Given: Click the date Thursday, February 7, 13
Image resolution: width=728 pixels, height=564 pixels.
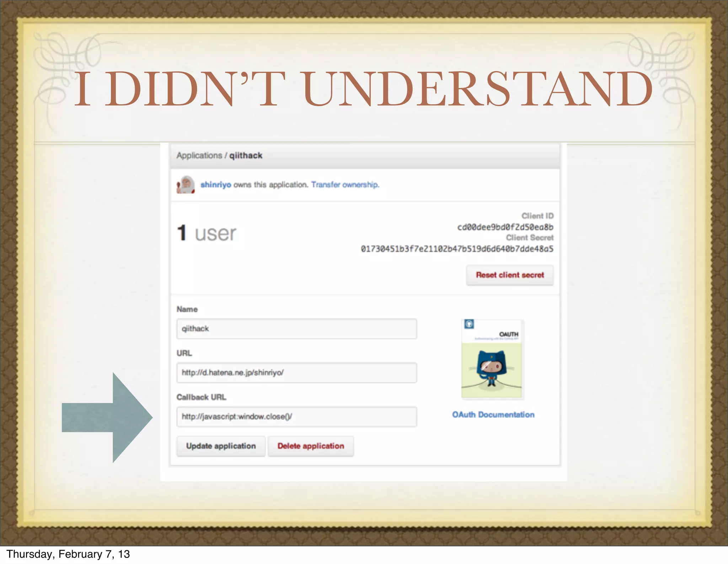Looking at the screenshot, I should [x=68, y=554].
